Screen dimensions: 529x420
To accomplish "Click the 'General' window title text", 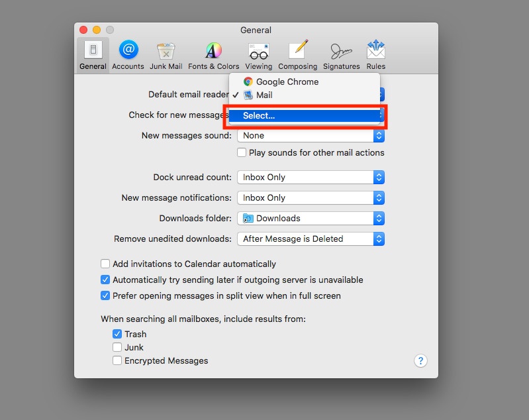I will click(x=256, y=30).
